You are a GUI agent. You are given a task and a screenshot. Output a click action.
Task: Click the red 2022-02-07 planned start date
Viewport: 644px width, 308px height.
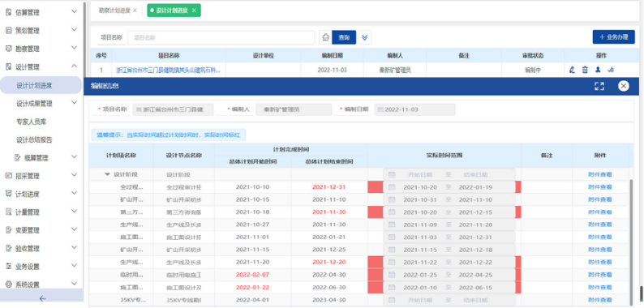pos(252,275)
